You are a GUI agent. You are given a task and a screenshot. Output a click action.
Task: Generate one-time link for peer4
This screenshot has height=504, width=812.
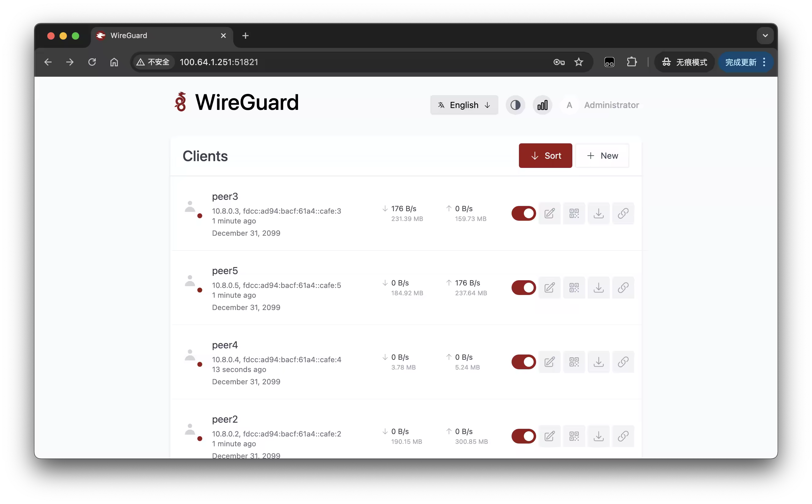[x=623, y=362]
